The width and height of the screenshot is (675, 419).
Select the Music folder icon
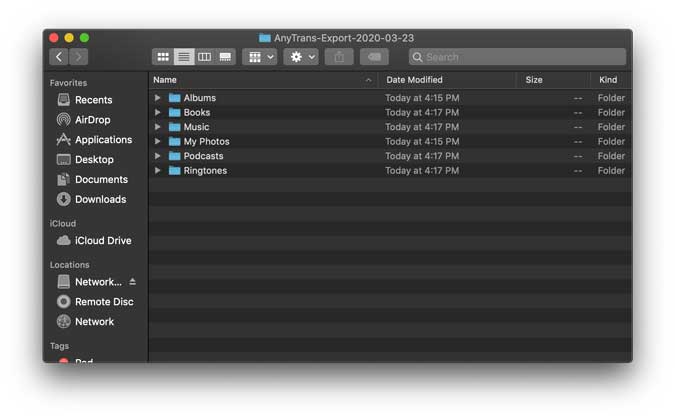click(174, 127)
